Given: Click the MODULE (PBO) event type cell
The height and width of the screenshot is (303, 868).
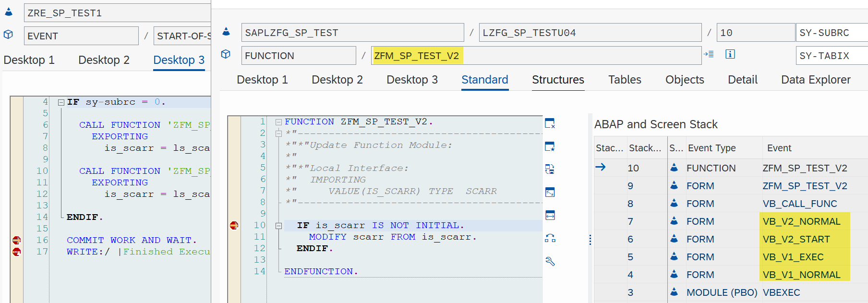Looking at the screenshot, I should [x=722, y=292].
